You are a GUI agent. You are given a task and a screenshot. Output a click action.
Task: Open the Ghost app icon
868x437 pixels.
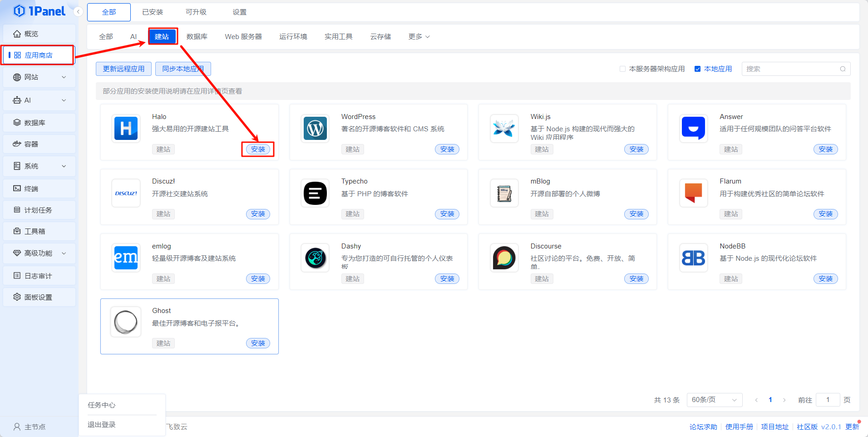126,322
